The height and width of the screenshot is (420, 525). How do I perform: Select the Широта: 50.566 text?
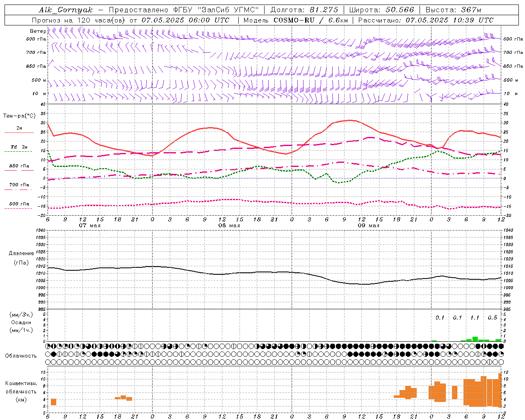pyautogui.click(x=381, y=10)
